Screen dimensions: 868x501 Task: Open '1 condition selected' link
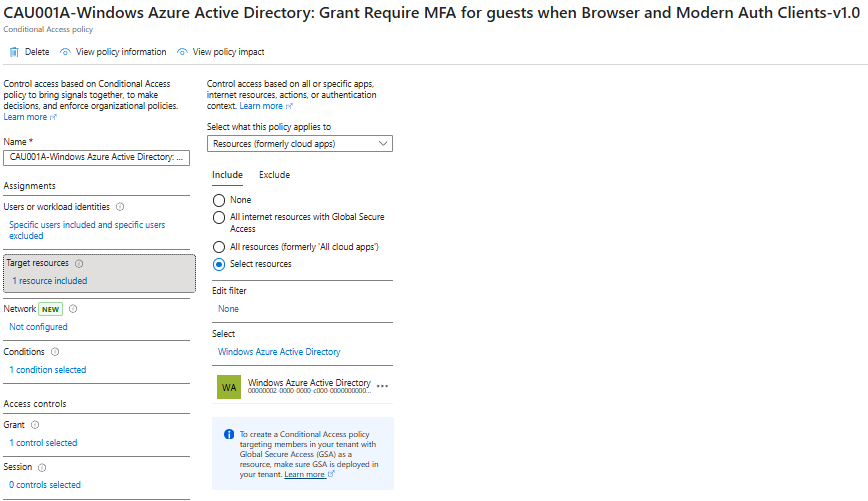click(48, 370)
